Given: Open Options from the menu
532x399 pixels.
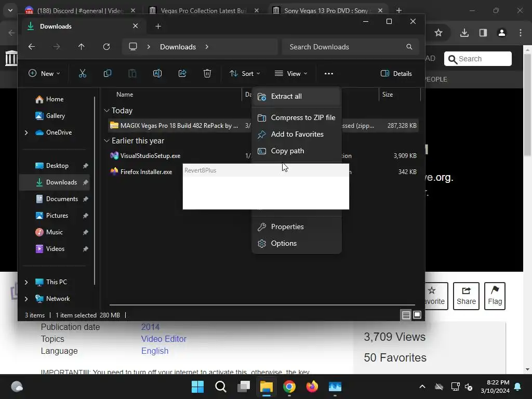Looking at the screenshot, I should point(297,243).
